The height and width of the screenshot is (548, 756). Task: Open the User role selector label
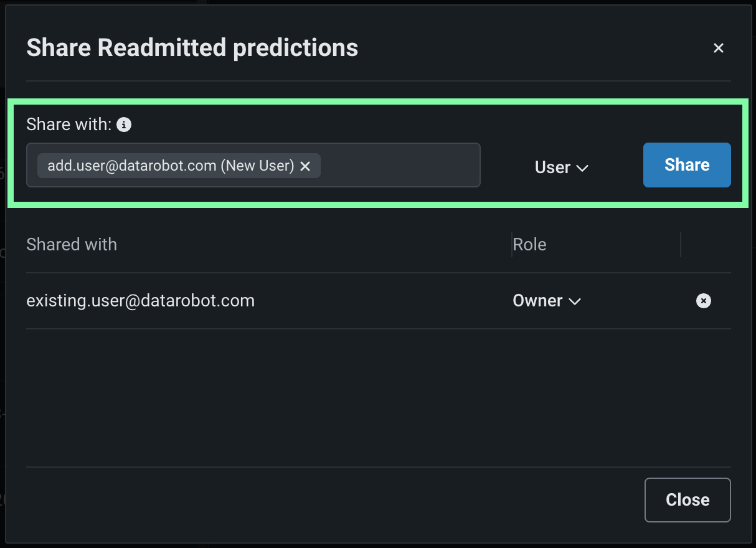552,168
